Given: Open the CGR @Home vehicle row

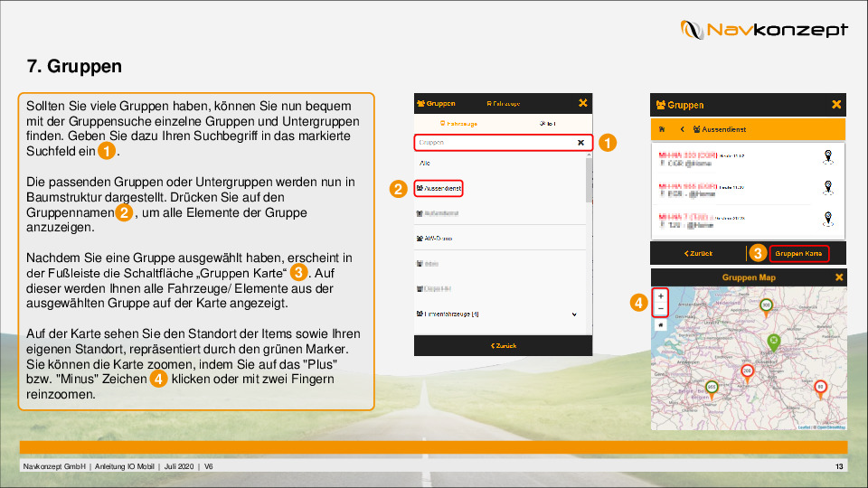Looking at the screenshot, I should pos(748,159).
